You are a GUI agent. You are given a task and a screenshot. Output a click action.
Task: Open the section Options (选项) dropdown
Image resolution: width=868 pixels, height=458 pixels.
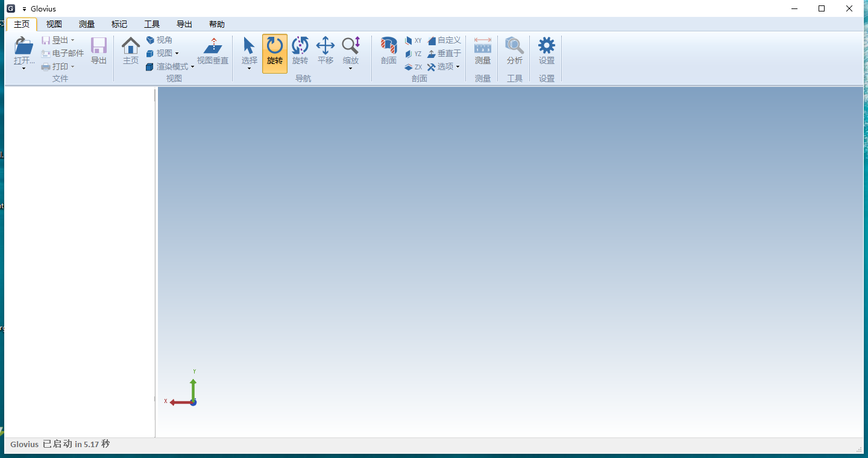(444, 67)
